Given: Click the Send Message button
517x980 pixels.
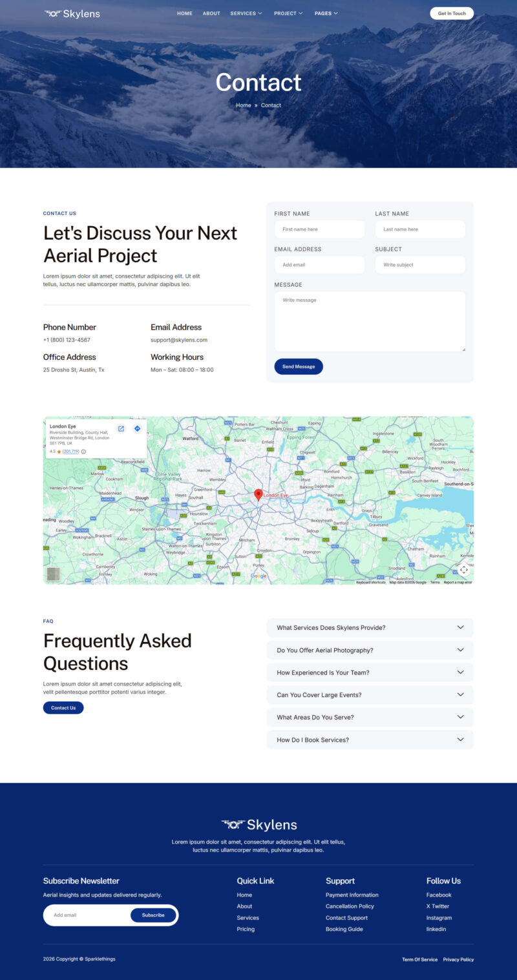Looking at the screenshot, I should coord(299,366).
